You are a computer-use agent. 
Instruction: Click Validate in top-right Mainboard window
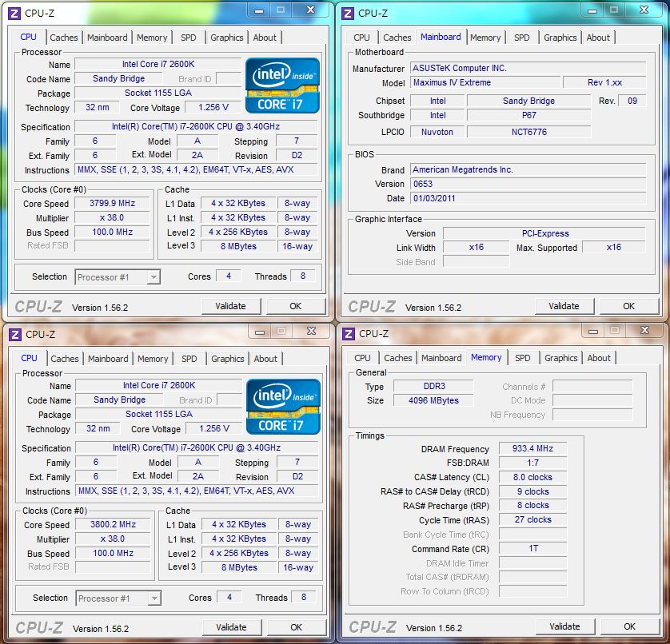click(x=564, y=306)
